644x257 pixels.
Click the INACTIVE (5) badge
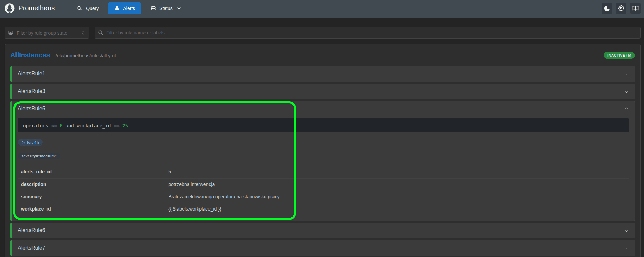(619, 55)
